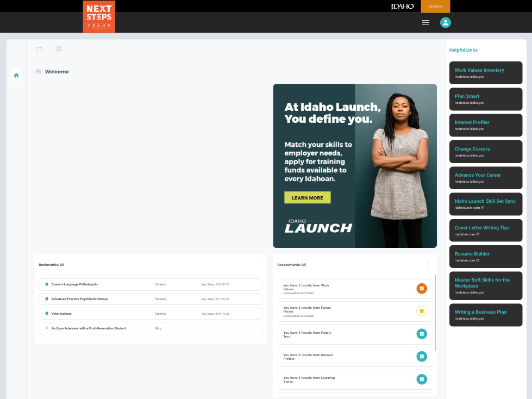Toggle bookmark for Speech-Language Pathologists

click(x=47, y=284)
